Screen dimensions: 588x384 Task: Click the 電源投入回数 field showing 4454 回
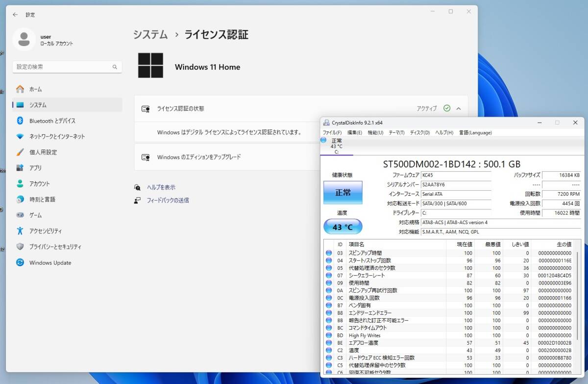(562, 204)
